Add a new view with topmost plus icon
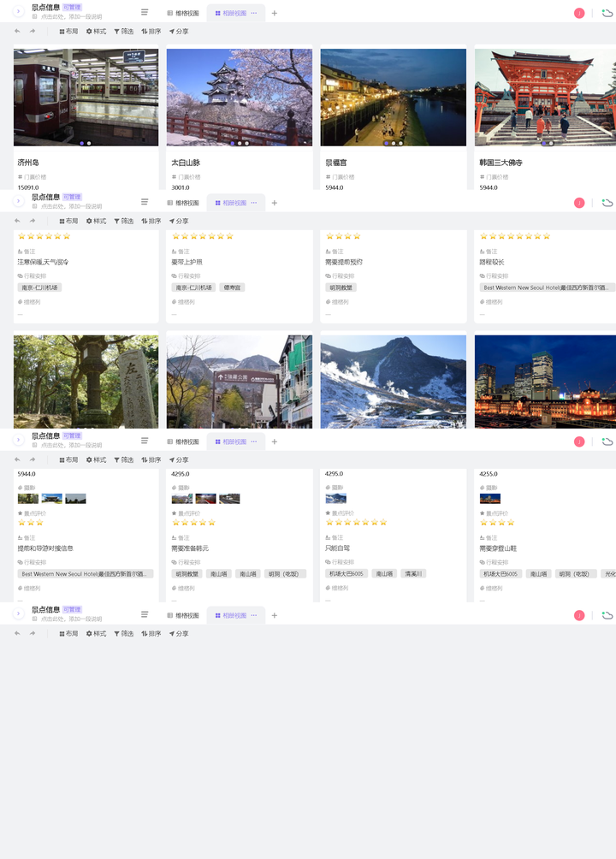This screenshot has height=859, width=616. coord(275,14)
